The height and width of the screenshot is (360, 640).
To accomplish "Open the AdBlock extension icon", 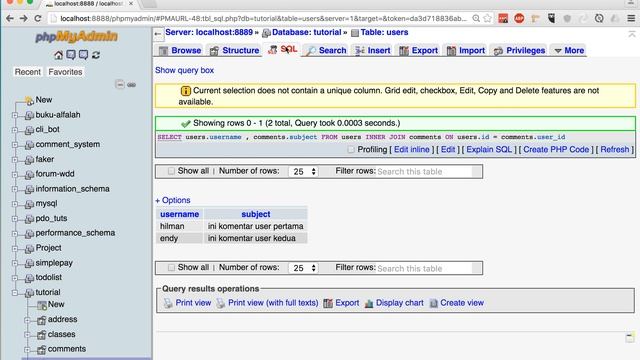I will coord(519,18).
